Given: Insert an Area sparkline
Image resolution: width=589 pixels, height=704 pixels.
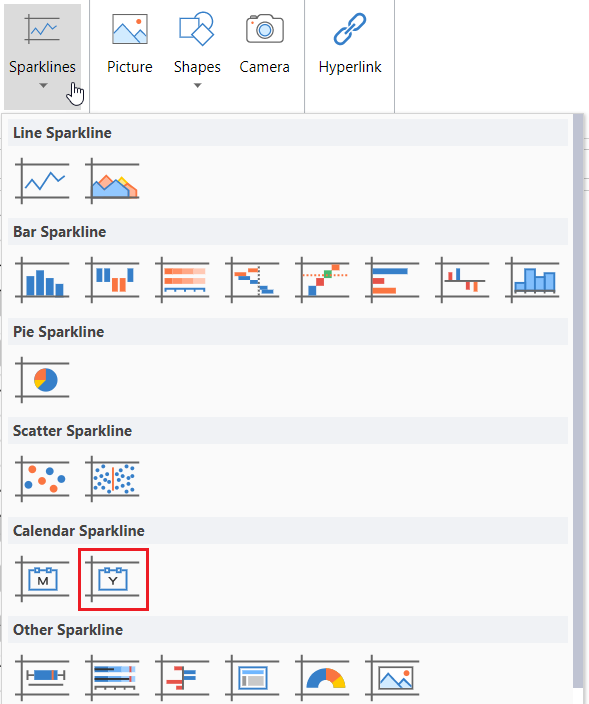Looking at the screenshot, I should point(113,181).
